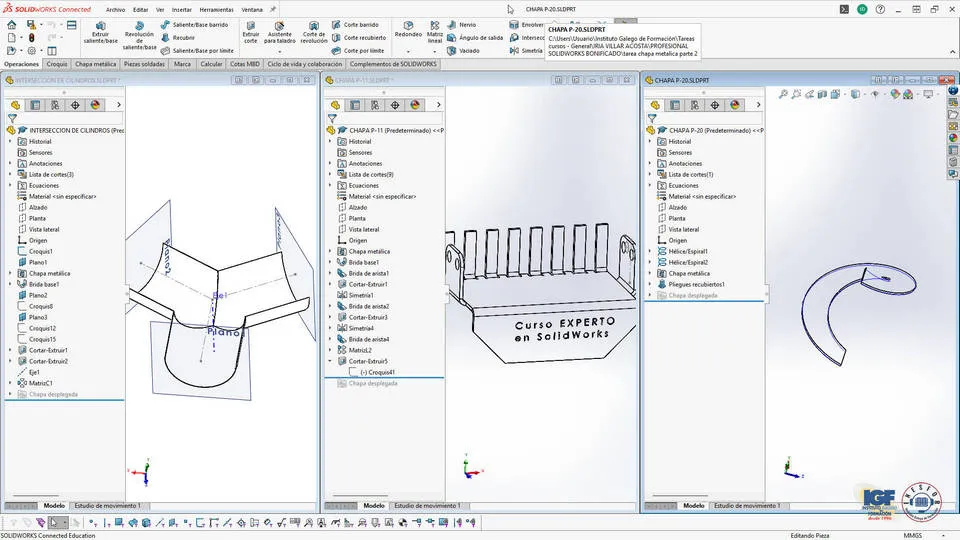Screen dimensions: 960x540
Task: Select Eje1 in INTERSECCION tree
Action: click(34, 372)
